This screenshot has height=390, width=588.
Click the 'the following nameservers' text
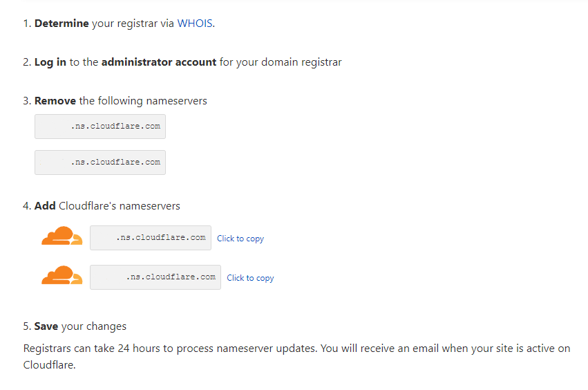143,101
